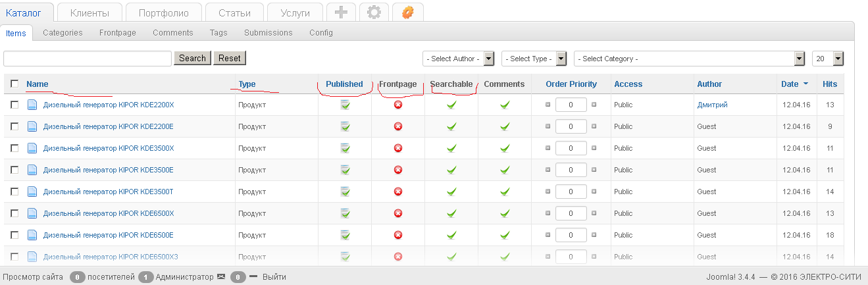Open author link Дмитрий
This screenshot has width=868, height=285.
[x=712, y=105]
